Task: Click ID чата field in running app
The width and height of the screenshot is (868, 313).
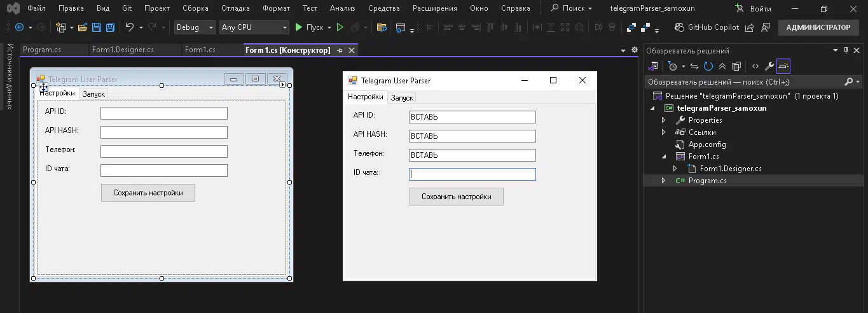Action: pyautogui.click(x=472, y=174)
